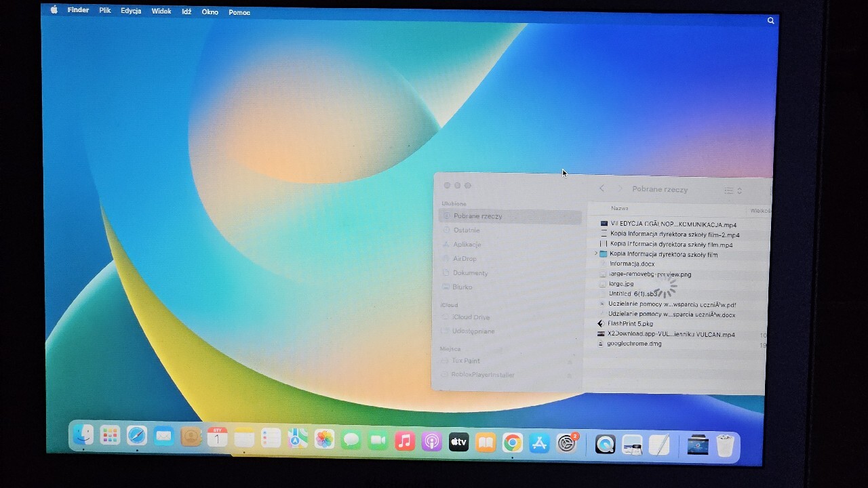Select iCloud Drive in the sidebar
Viewport: 868px width, 488px height.
click(471, 317)
